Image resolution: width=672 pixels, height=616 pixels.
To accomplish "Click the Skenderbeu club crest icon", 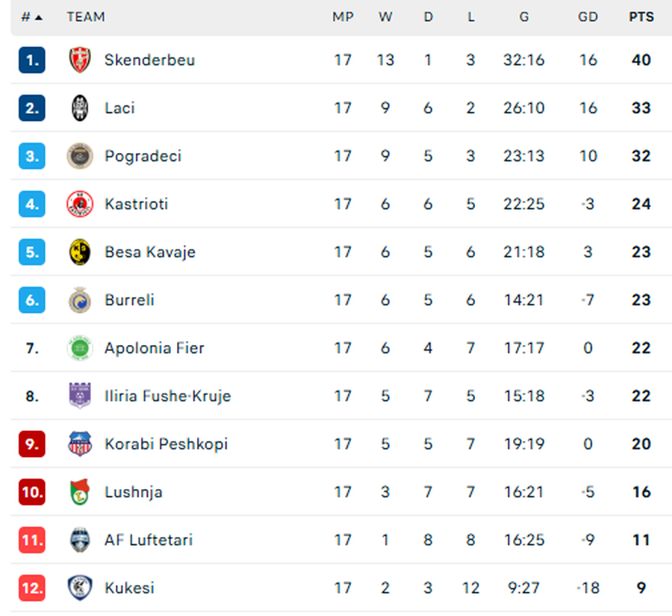I will [x=80, y=60].
